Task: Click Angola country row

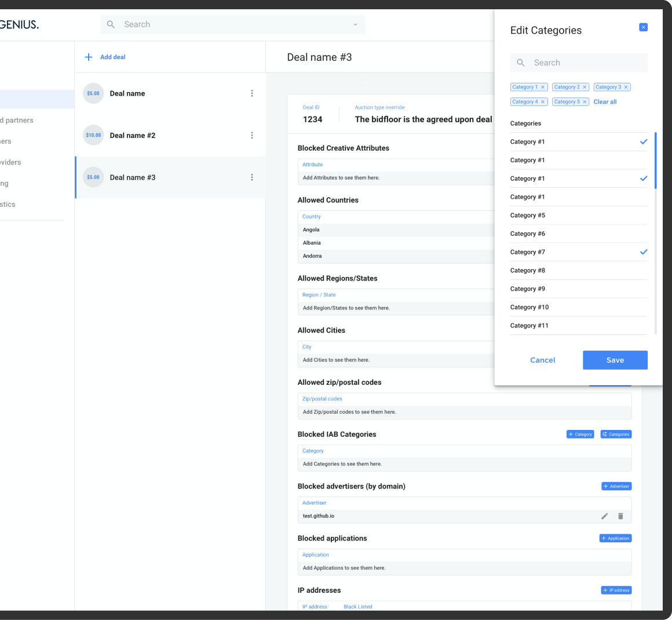Action: pos(396,230)
